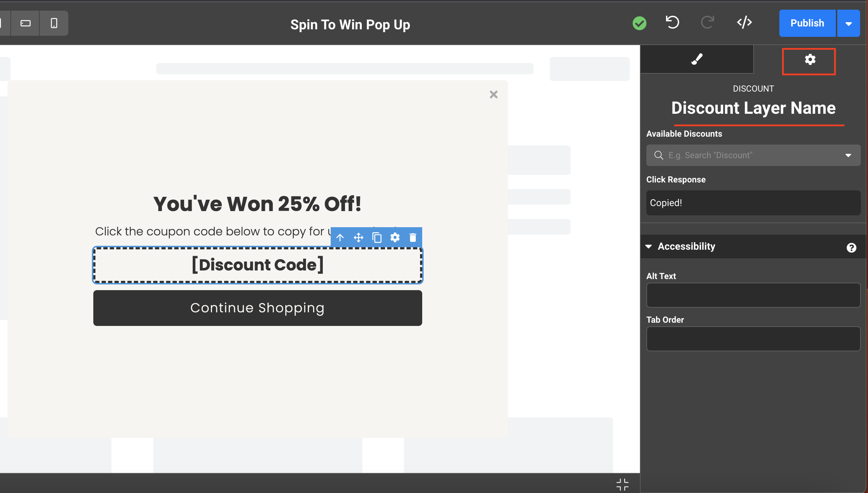Click the undo arrow icon

pyautogui.click(x=672, y=23)
